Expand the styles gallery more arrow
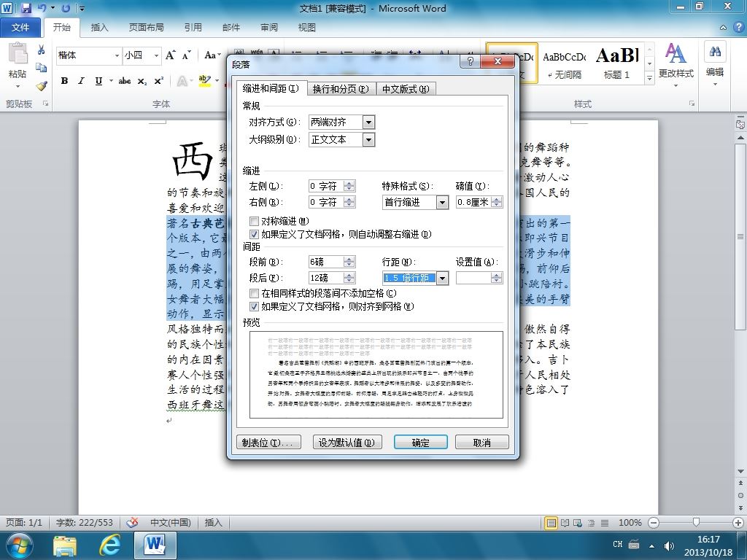Image resolution: width=747 pixels, height=560 pixels. [649, 78]
